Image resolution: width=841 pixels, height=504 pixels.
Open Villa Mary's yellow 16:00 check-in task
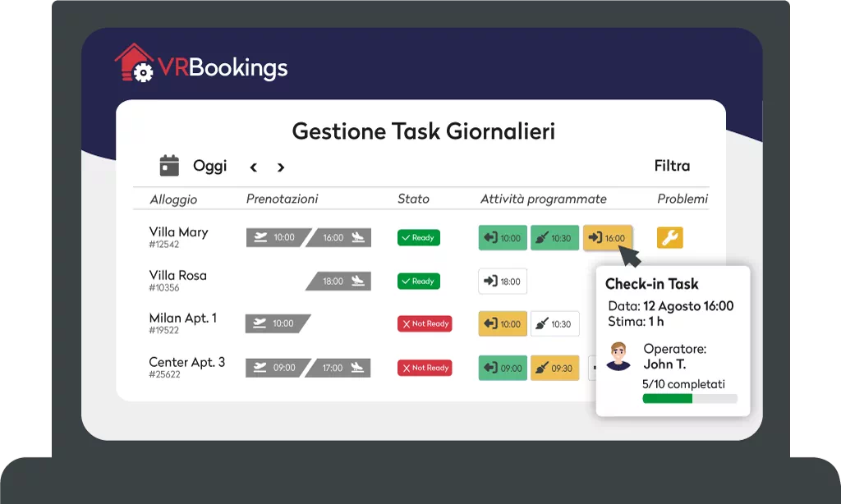[607, 238]
